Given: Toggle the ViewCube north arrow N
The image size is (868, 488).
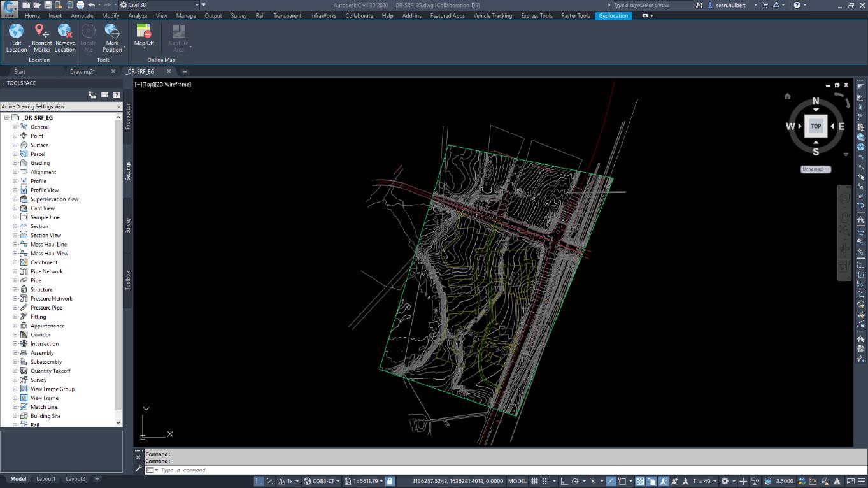Looking at the screenshot, I should click(816, 101).
